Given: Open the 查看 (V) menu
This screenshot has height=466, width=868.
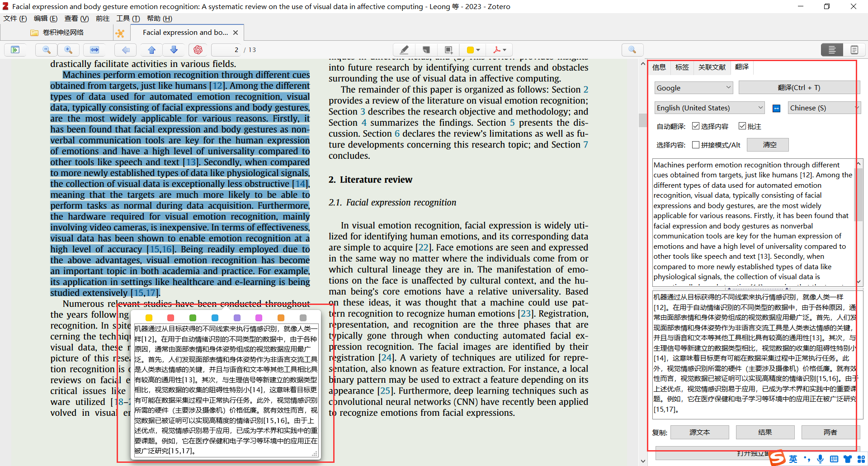Looking at the screenshot, I should (76, 19).
